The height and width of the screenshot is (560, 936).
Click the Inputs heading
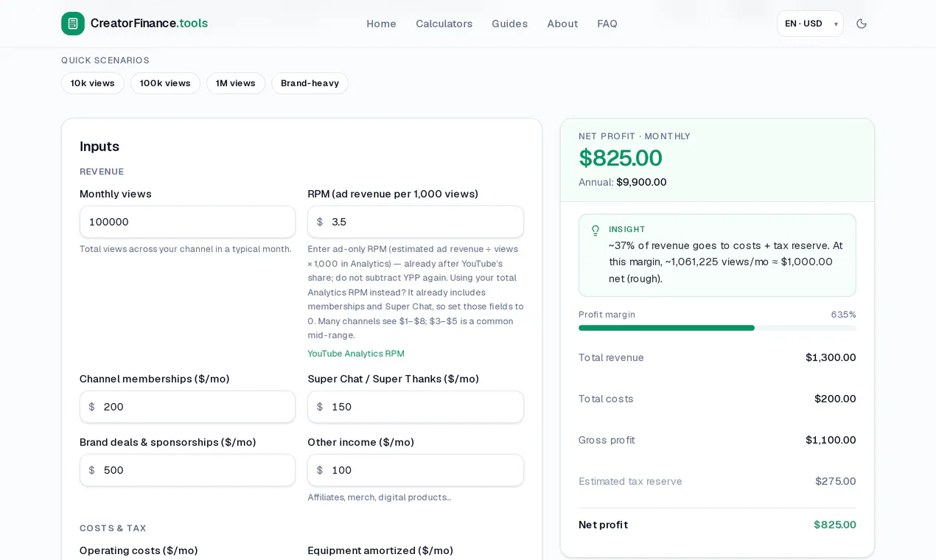click(99, 146)
